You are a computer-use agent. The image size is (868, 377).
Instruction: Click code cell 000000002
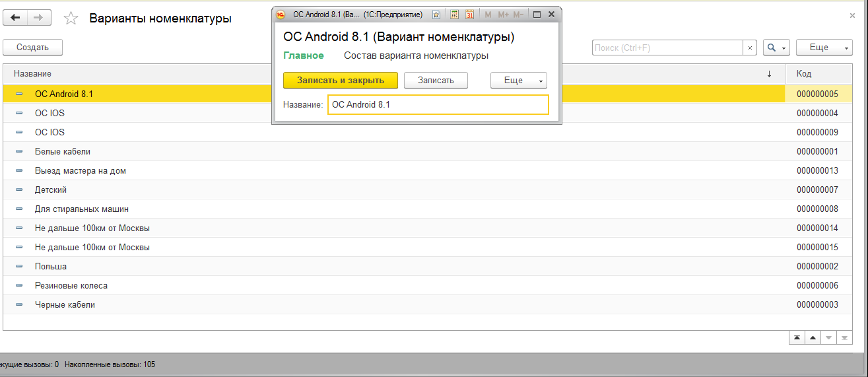tap(819, 266)
